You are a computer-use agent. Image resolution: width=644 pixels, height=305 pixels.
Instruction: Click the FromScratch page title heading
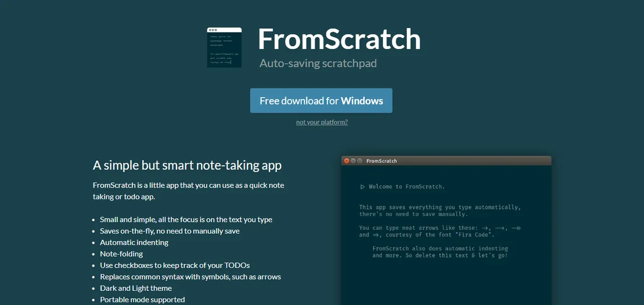(339, 39)
